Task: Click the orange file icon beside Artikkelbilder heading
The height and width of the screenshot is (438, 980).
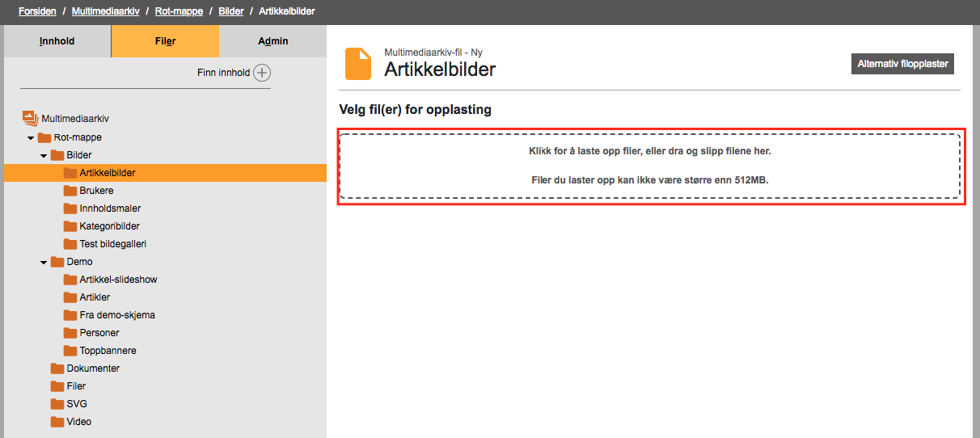Action: tap(358, 64)
